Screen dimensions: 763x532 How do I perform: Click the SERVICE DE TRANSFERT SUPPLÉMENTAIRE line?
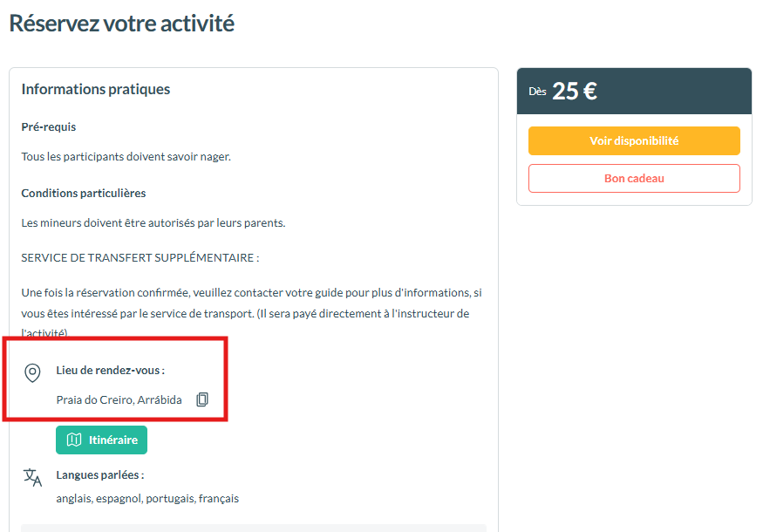click(x=140, y=257)
